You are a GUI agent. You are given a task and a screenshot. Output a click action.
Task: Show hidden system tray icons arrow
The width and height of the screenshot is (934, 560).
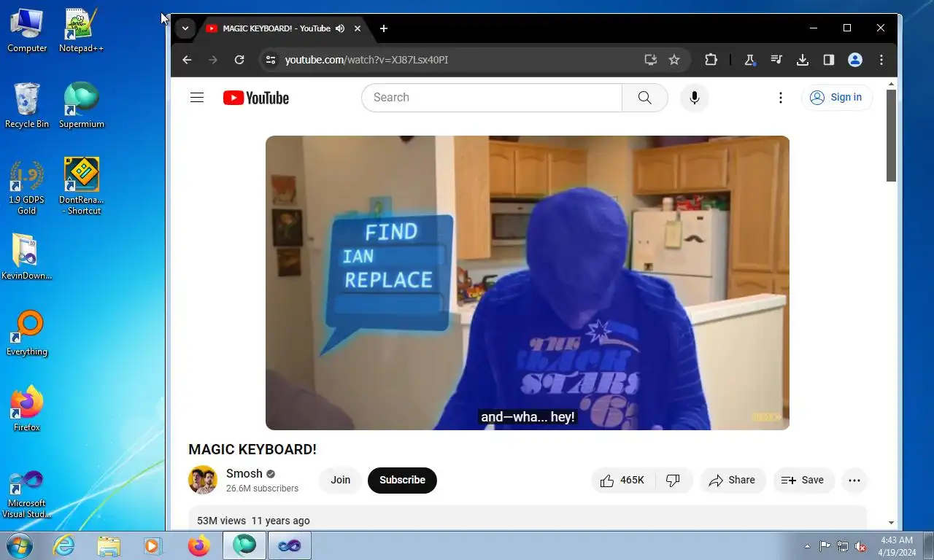[807, 546]
